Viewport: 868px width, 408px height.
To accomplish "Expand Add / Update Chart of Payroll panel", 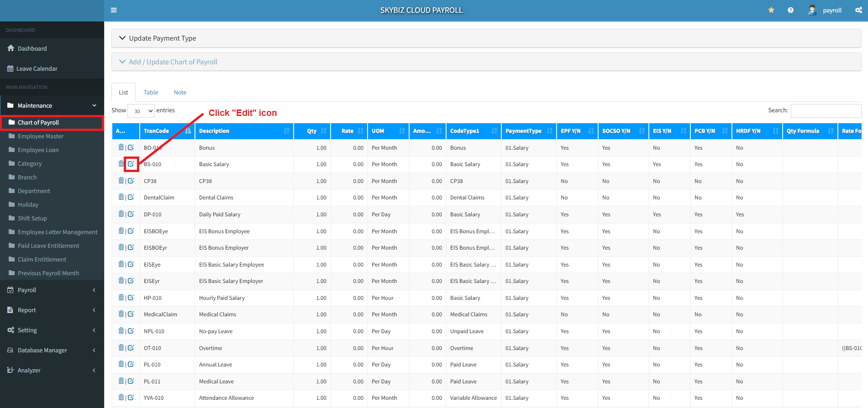I will tap(173, 62).
